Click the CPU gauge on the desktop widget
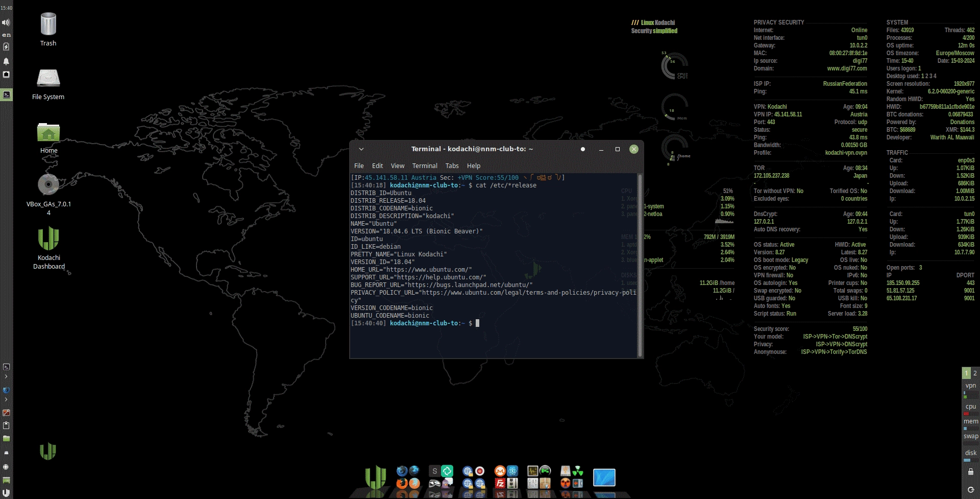 (x=675, y=66)
